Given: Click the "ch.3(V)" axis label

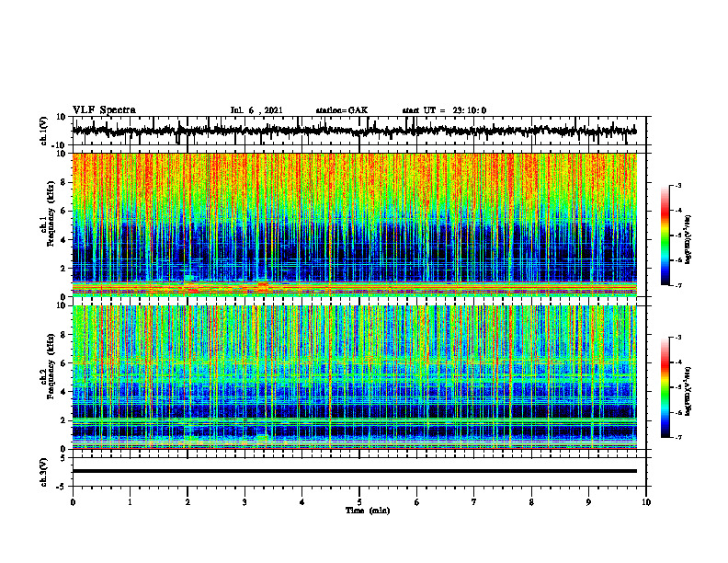Looking at the screenshot, I should 43,472.
